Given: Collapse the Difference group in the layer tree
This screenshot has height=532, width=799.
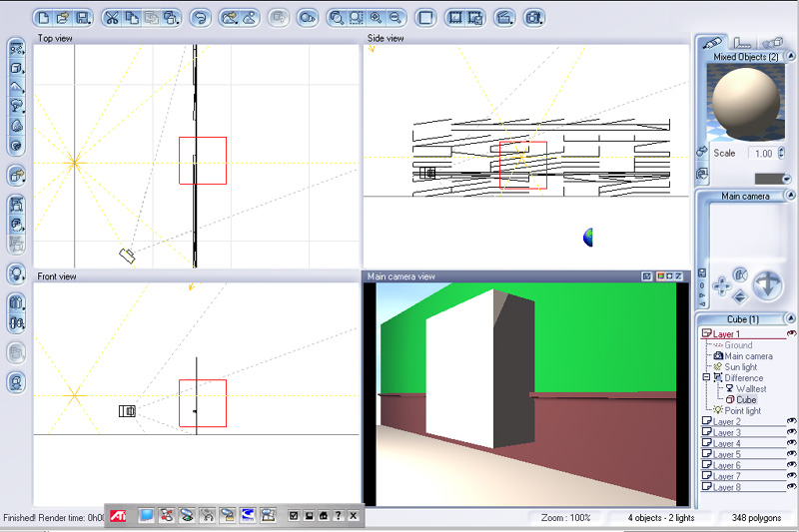Looking at the screenshot, I should tap(706, 378).
